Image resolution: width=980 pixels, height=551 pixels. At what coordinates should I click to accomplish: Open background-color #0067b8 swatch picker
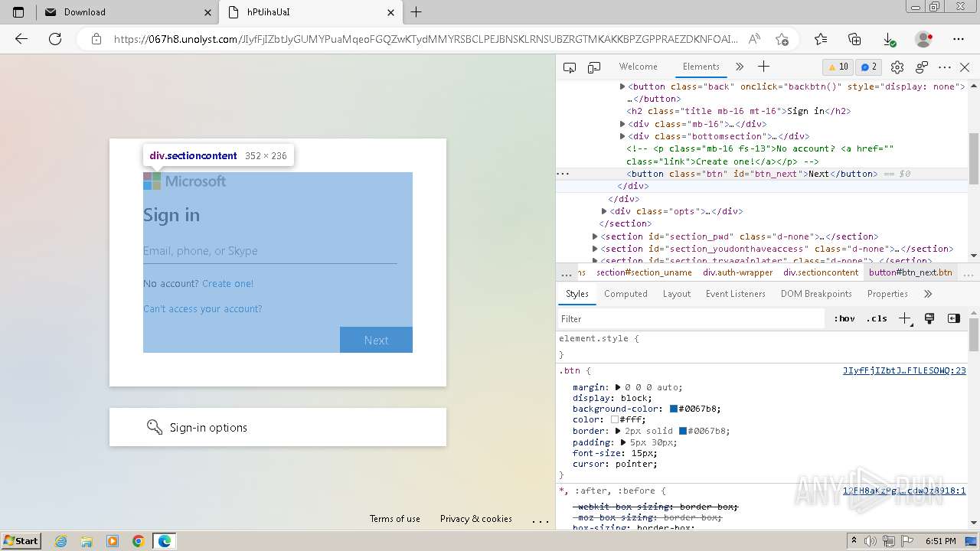(x=674, y=409)
